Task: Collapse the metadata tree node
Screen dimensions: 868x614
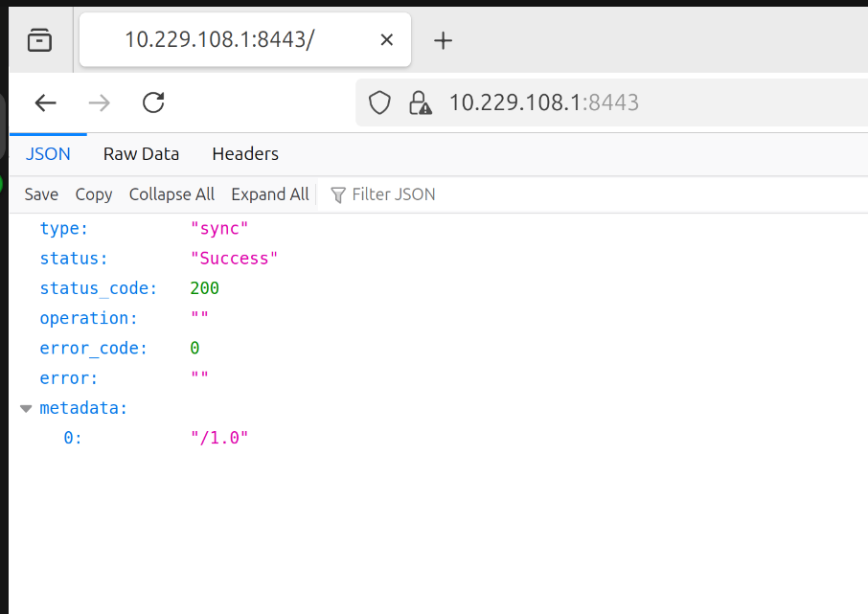Action: [26, 409]
